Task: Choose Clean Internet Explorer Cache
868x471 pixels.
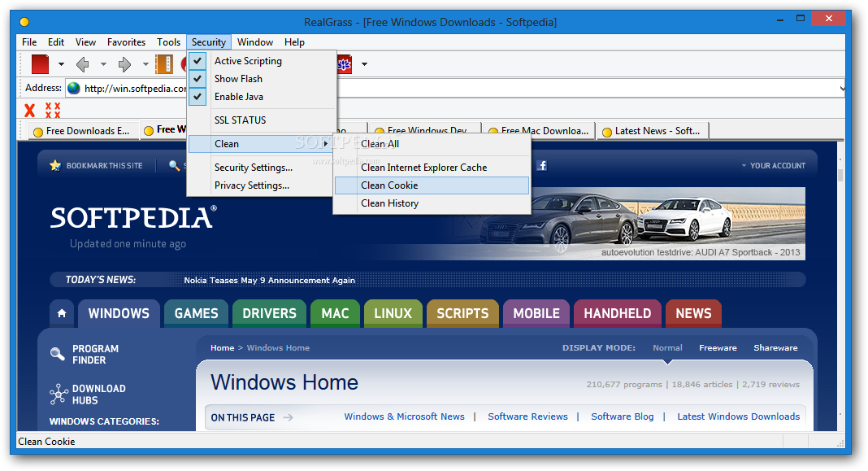Action: pyautogui.click(x=432, y=168)
